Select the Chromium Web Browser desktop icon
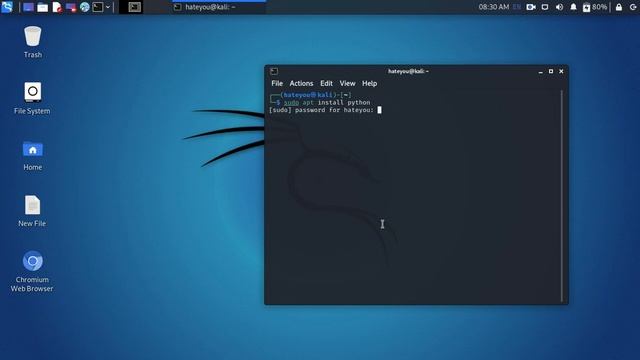640x360 pixels. (32, 271)
